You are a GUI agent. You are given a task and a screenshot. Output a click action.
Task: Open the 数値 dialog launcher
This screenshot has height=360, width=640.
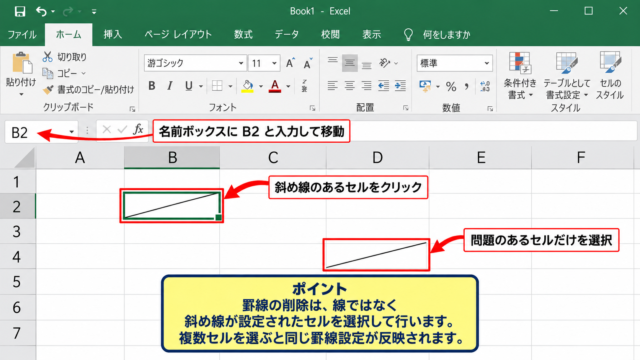490,109
